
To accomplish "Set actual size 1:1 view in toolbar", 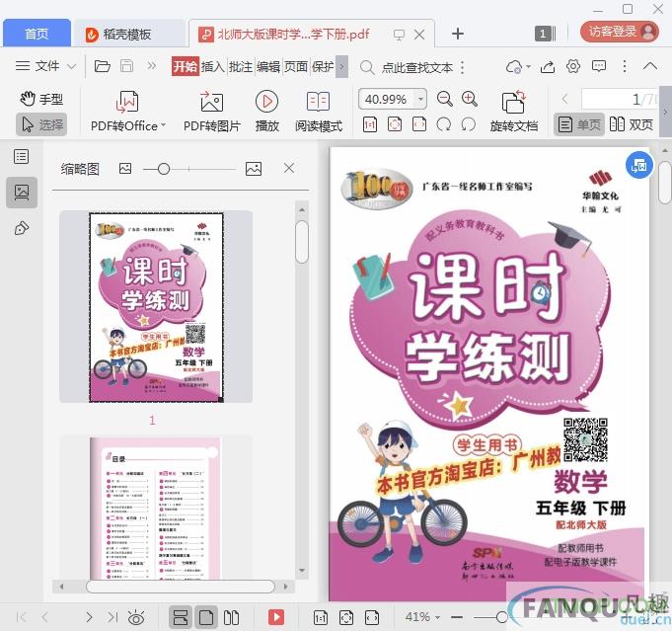I will click(370, 124).
